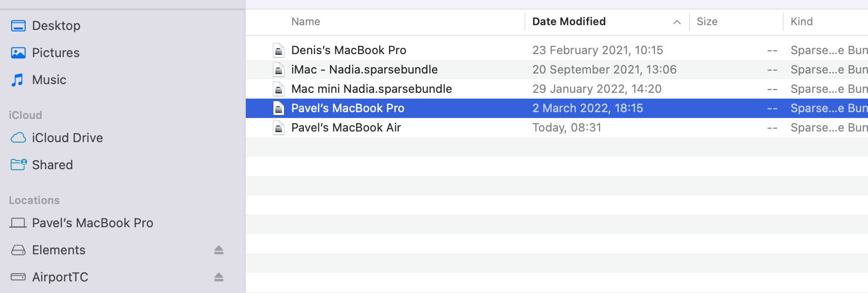Open AirportTC network disk

pos(60,277)
